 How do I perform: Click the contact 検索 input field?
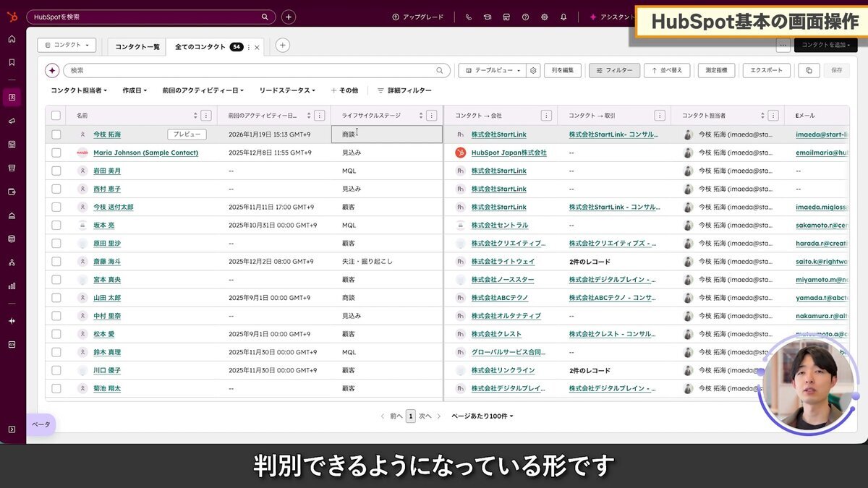(253, 70)
